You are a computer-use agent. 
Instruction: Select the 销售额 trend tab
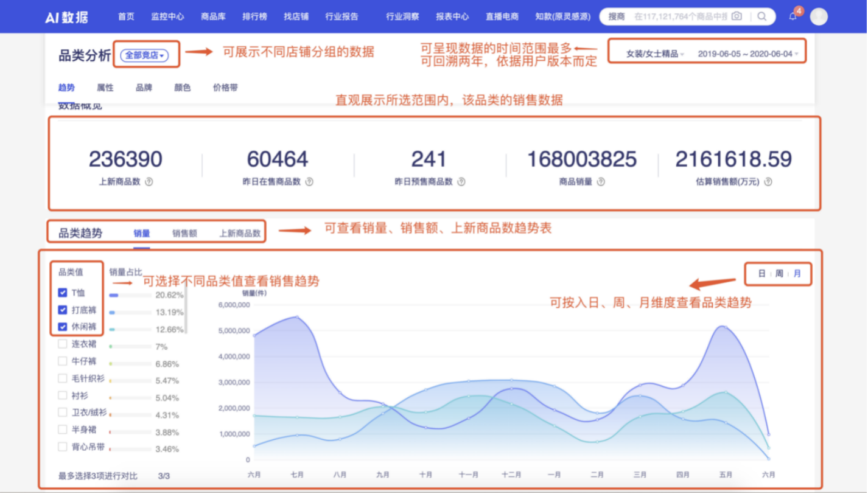pos(184,233)
